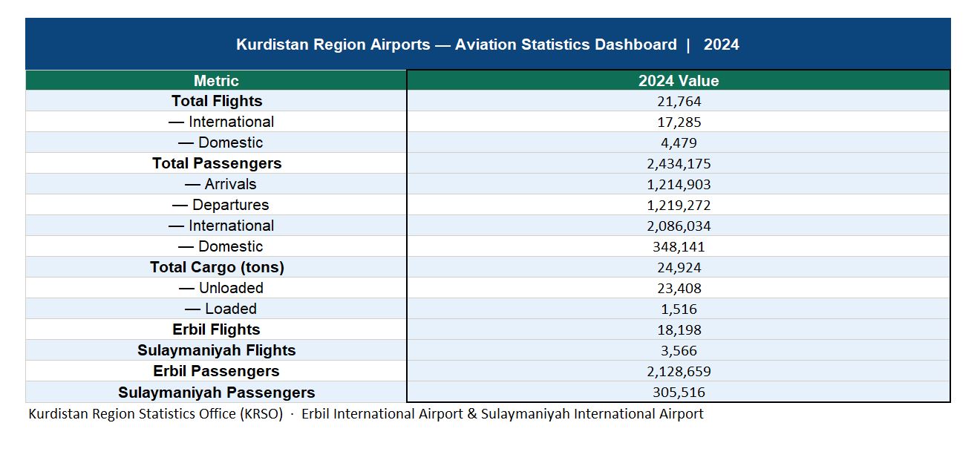Click the 17,285 international flights cell
This screenshot has width=980, height=466.
click(x=678, y=122)
